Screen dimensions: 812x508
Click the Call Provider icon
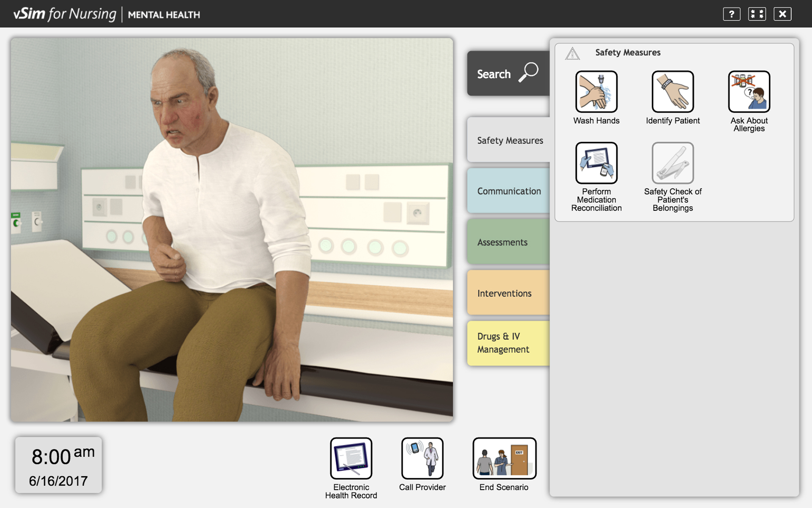(x=422, y=458)
